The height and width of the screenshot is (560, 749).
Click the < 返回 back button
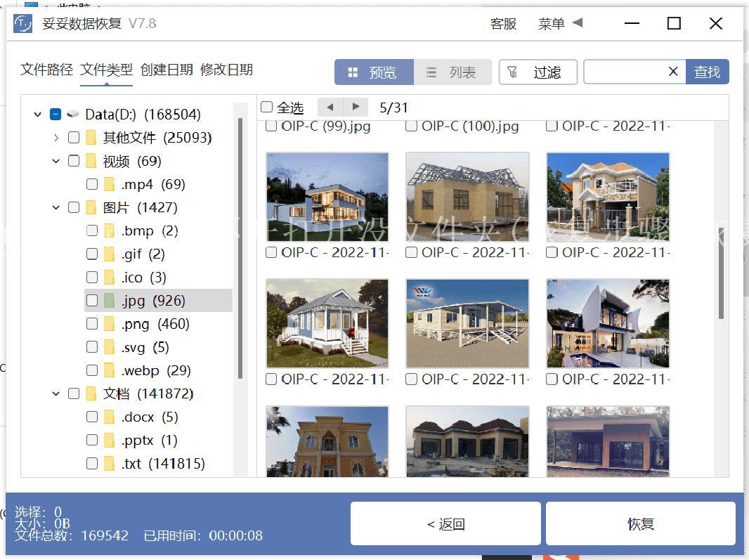[x=445, y=523]
